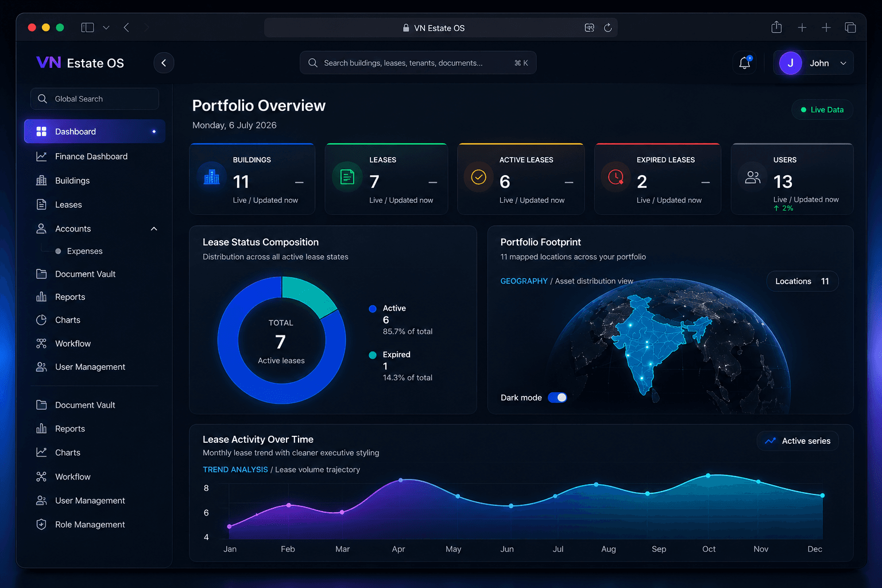
Task: Open browser tab overview icon
Action: pos(850,28)
